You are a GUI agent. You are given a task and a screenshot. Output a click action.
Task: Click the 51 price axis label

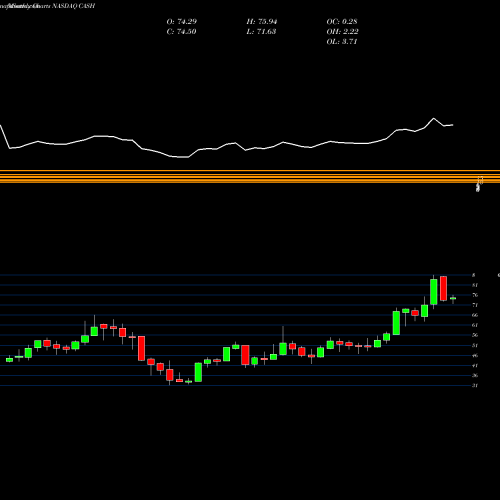pos(475,345)
